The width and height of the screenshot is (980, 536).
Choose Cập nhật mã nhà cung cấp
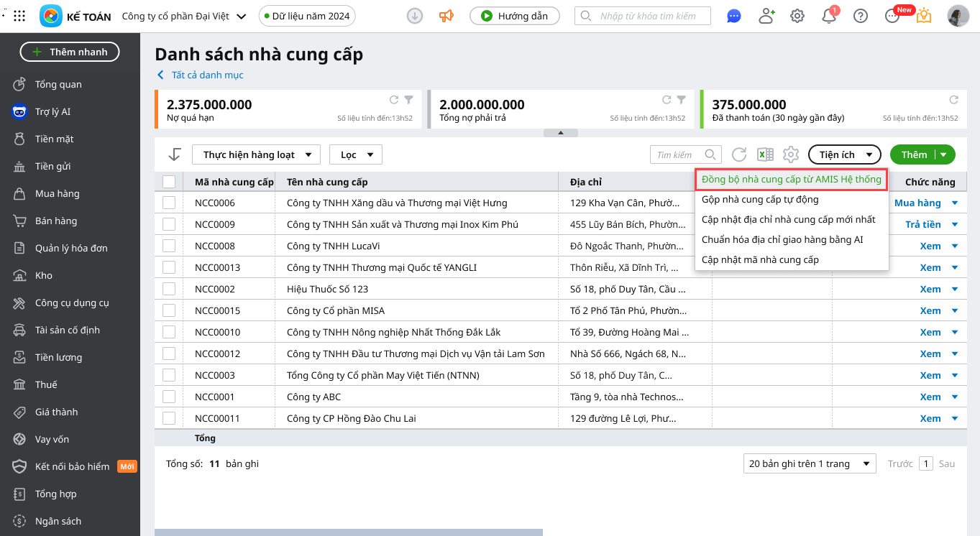point(760,259)
